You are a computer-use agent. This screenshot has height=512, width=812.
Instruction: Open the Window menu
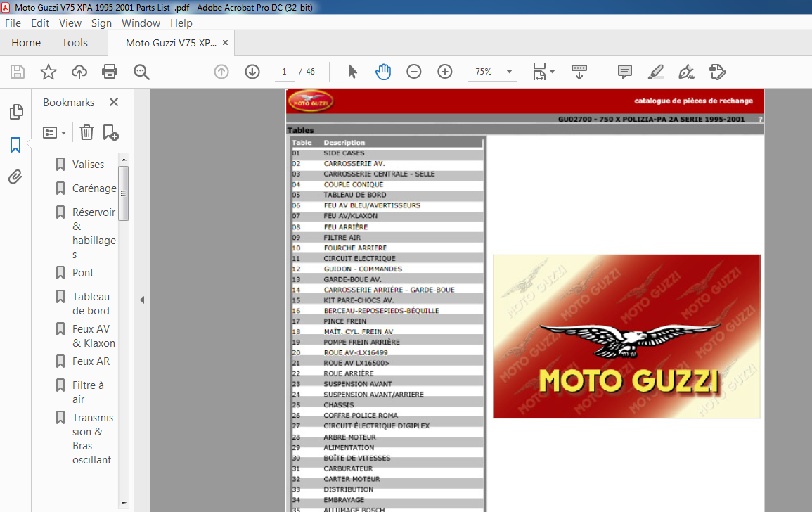tap(141, 23)
